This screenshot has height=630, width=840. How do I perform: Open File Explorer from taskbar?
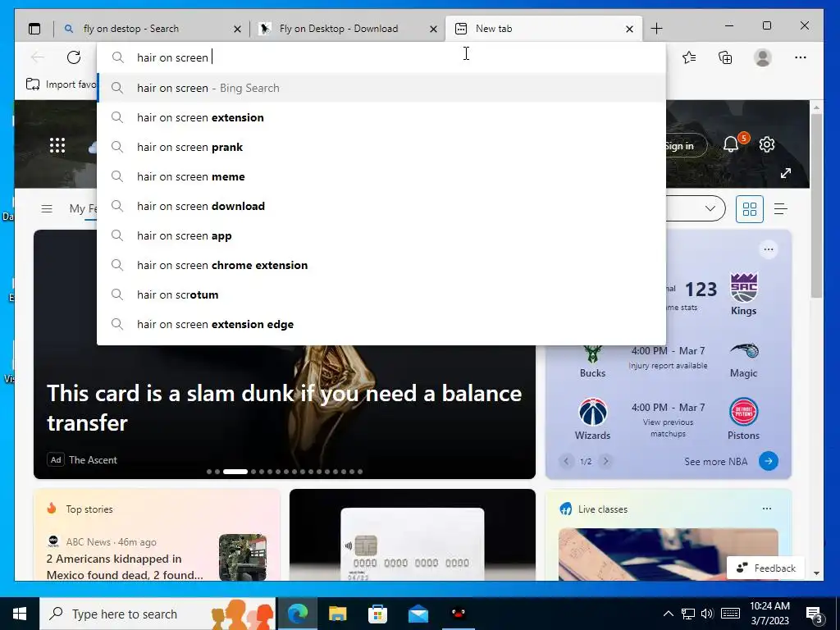tap(337, 614)
